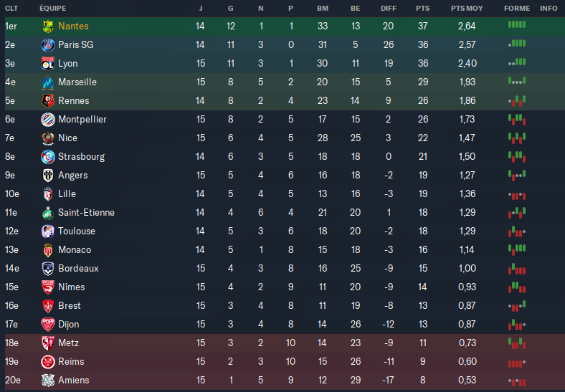Click the Lyon club crest
Screen dimensions: 565x392
48,64
